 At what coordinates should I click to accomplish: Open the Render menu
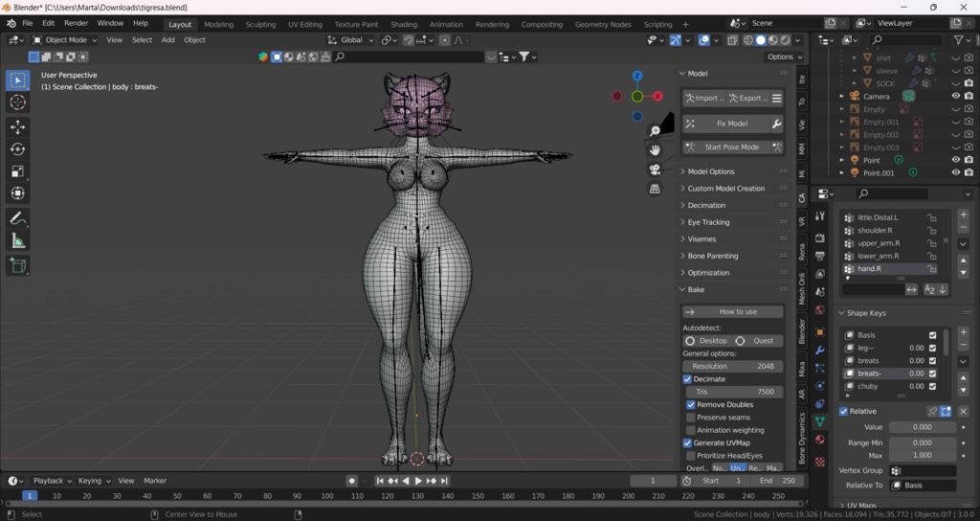tap(76, 23)
